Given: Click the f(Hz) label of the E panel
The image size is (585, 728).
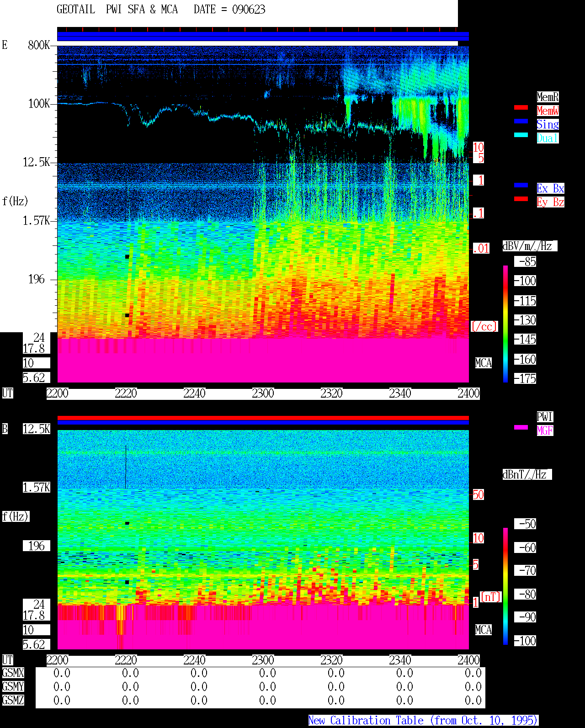Looking at the screenshot, I should point(15,201).
